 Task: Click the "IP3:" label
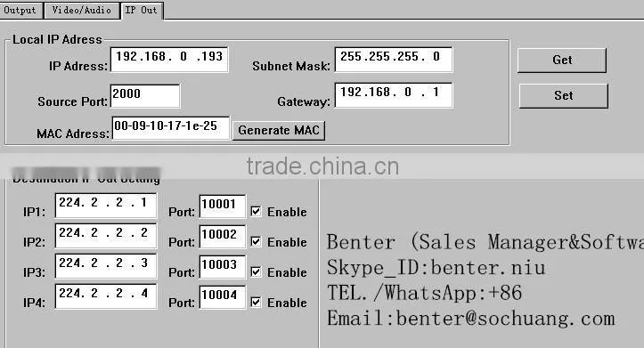point(34,272)
